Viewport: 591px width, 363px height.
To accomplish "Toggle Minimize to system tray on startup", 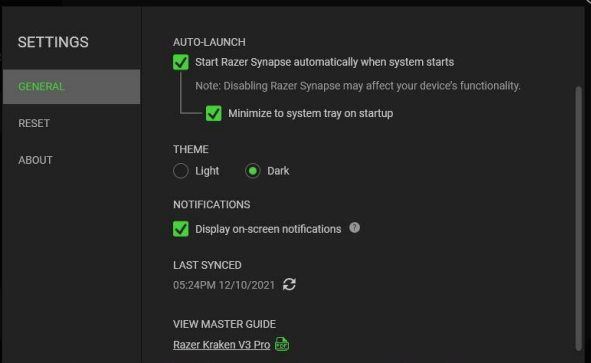I will pyautogui.click(x=214, y=113).
